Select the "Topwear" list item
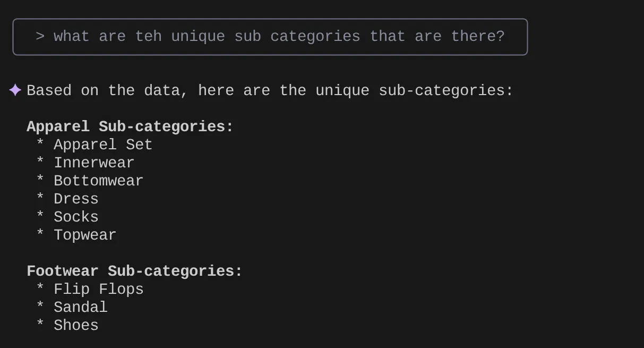The width and height of the screenshot is (644, 348). click(x=85, y=235)
